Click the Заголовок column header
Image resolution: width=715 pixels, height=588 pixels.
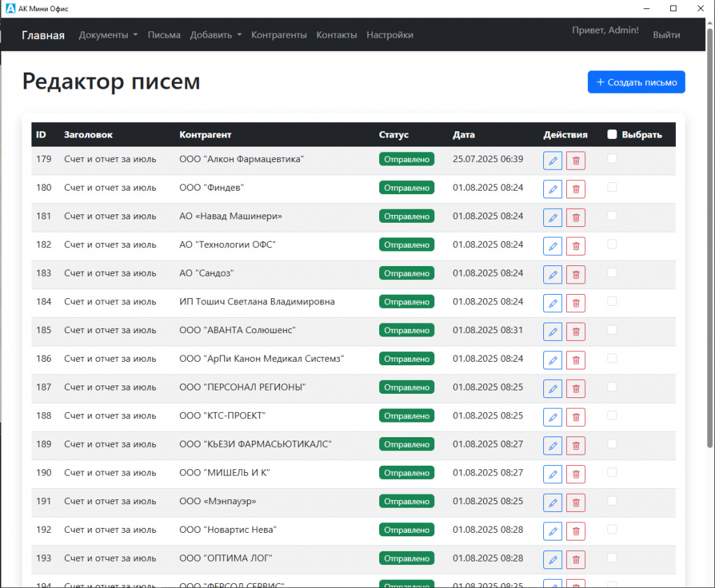[x=88, y=135]
